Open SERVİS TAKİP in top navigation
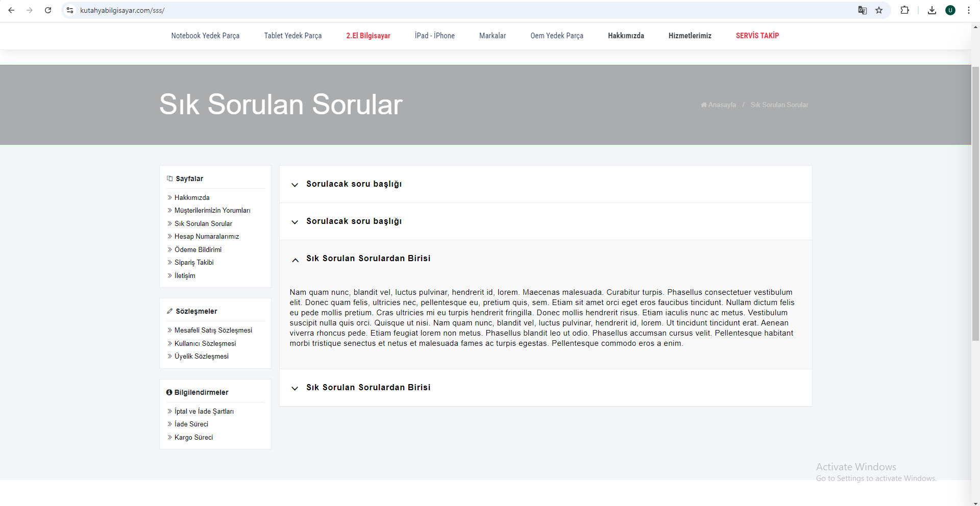The height and width of the screenshot is (506, 980). [x=757, y=36]
